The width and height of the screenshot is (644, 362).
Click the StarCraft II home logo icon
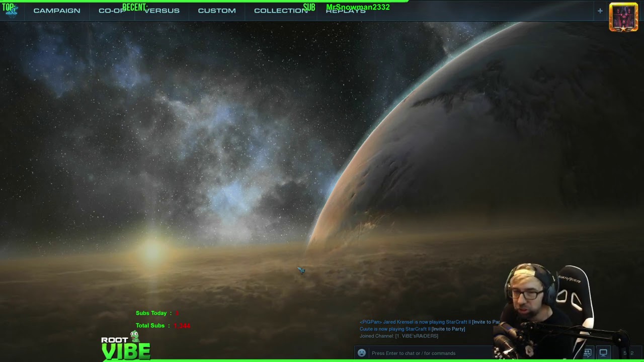coord(11,11)
